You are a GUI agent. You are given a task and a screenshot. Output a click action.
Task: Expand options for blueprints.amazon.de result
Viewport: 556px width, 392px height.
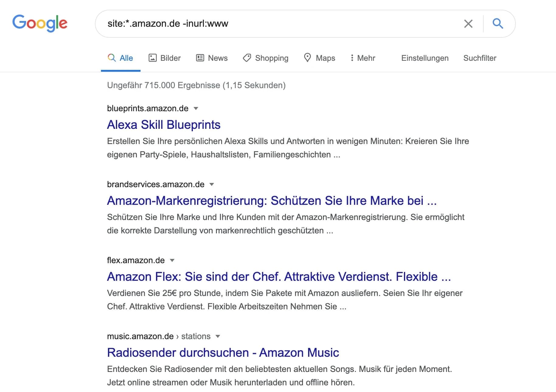point(196,108)
